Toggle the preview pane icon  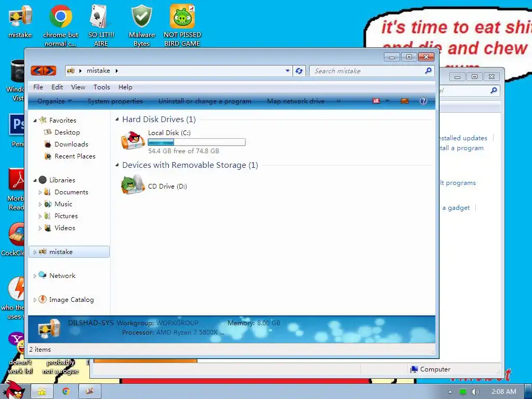click(404, 101)
